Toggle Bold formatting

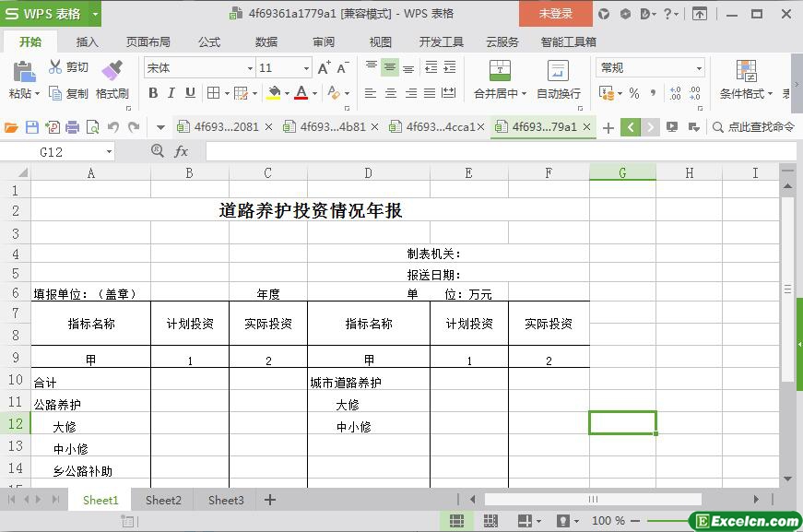tap(153, 93)
